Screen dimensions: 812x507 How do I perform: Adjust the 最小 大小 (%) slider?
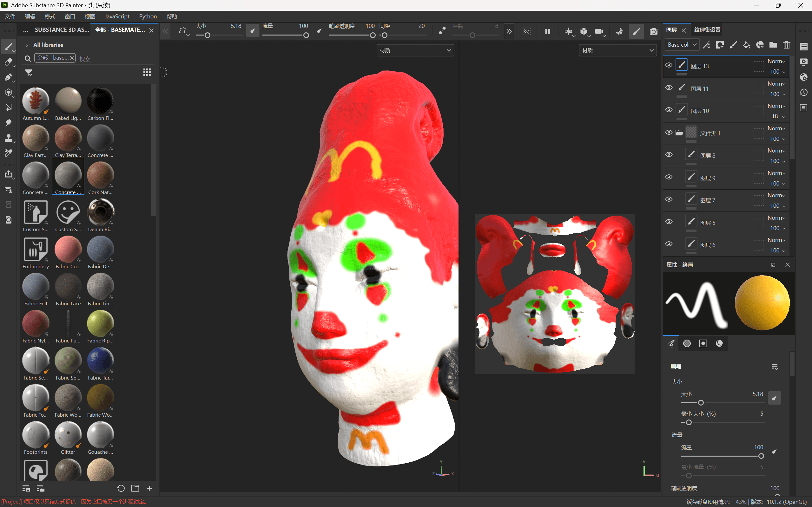(723, 422)
